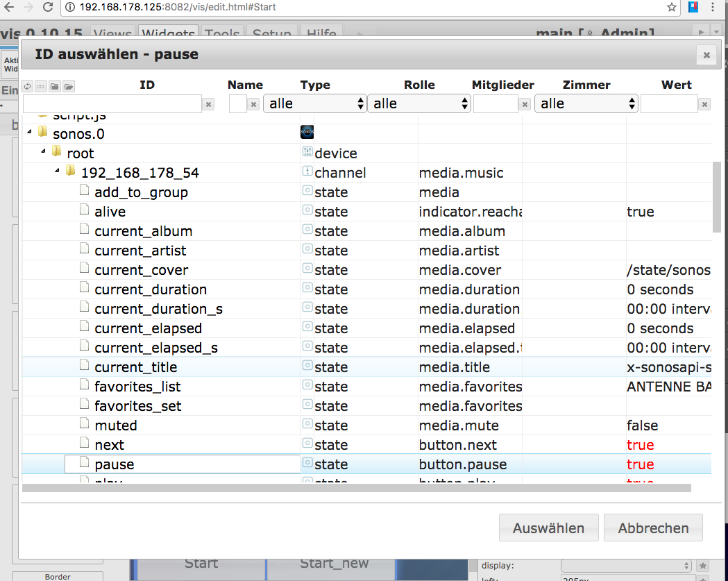Select the current_elapsed state
The width and height of the screenshot is (728, 581).
(x=366, y=328)
